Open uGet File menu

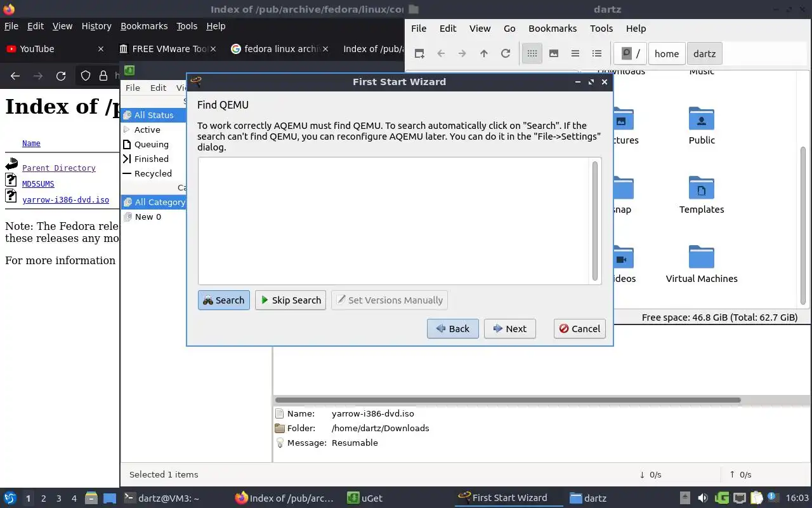pyautogui.click(x=133, y=88)
